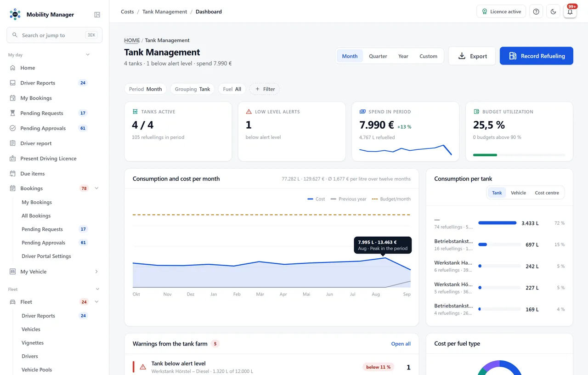Click the budget utilization progress bar

[519, 155]
